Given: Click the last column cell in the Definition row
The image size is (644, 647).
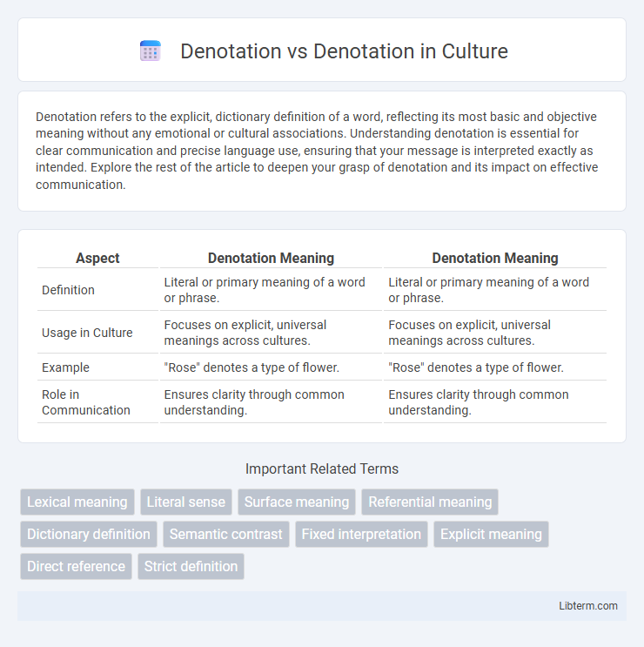Looking at the screenshot, I should tap(495, 290).
